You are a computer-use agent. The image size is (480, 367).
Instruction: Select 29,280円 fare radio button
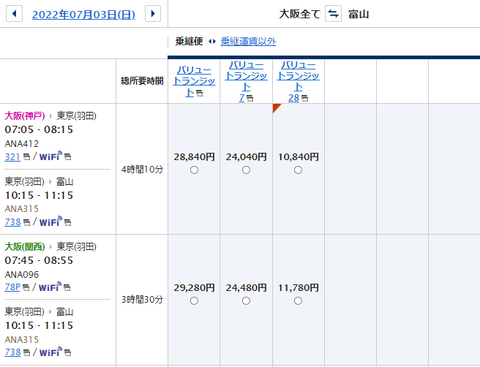pos(194,301)
